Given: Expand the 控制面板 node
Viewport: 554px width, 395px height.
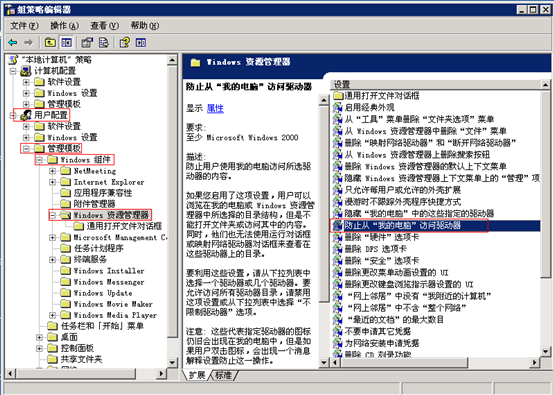Looking at the screenshot, I should (39, 348).
